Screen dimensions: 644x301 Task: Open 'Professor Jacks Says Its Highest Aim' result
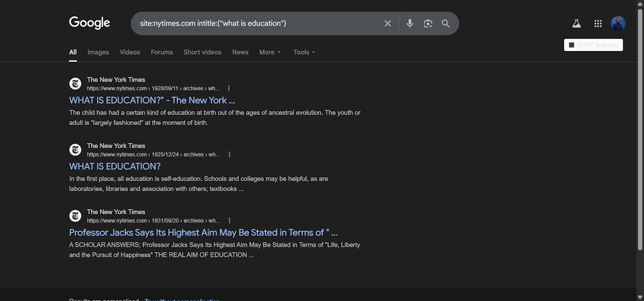pos(203,232)
